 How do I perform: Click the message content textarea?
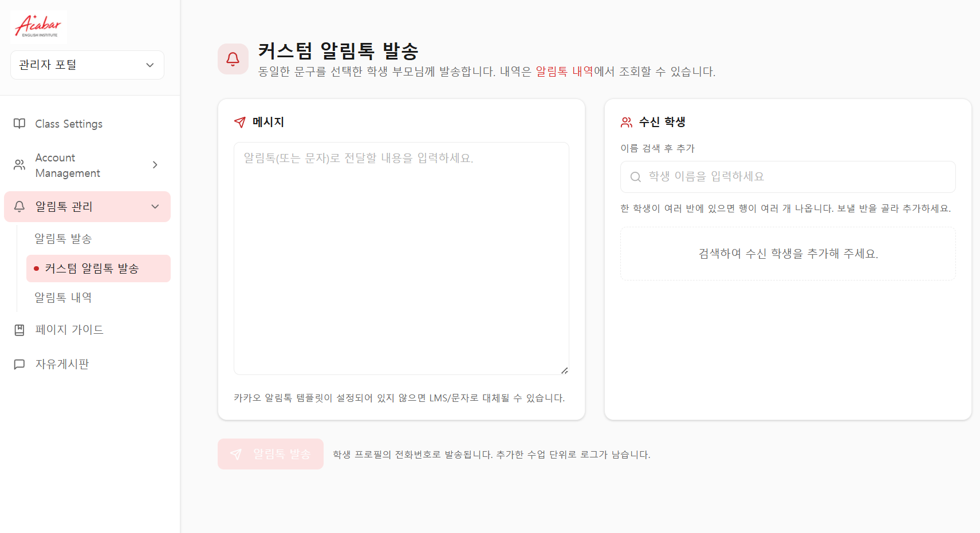(401, 258)
